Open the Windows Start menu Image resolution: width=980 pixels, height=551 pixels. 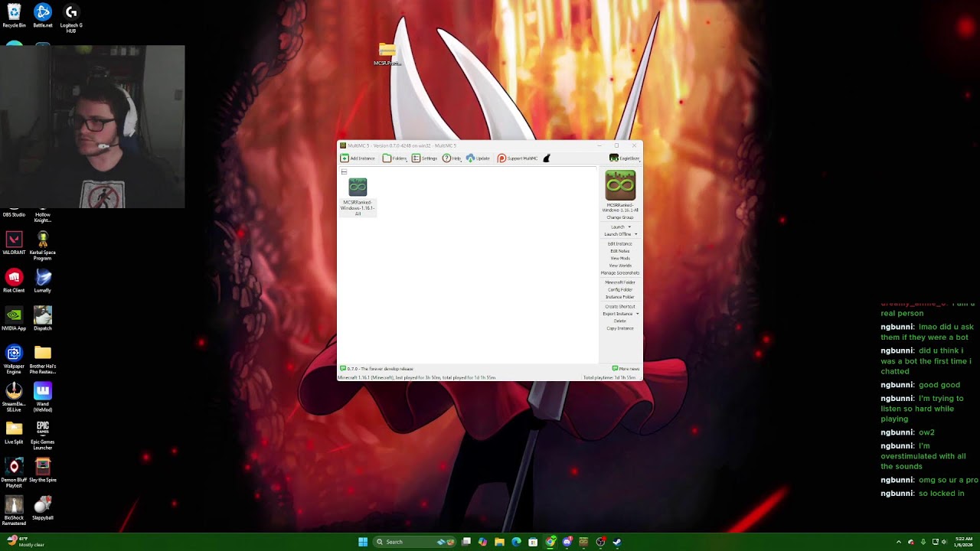click(x=363, y=542)
